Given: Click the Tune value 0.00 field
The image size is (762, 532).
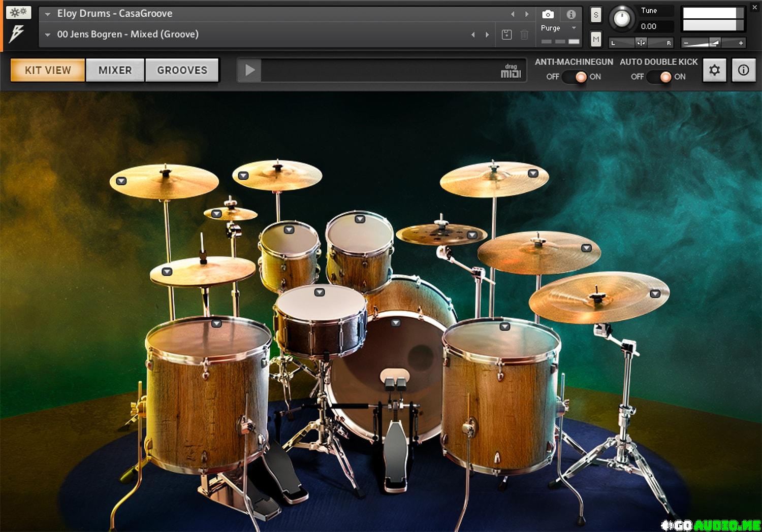Looking at the screenshot, I should pos(655,26).
